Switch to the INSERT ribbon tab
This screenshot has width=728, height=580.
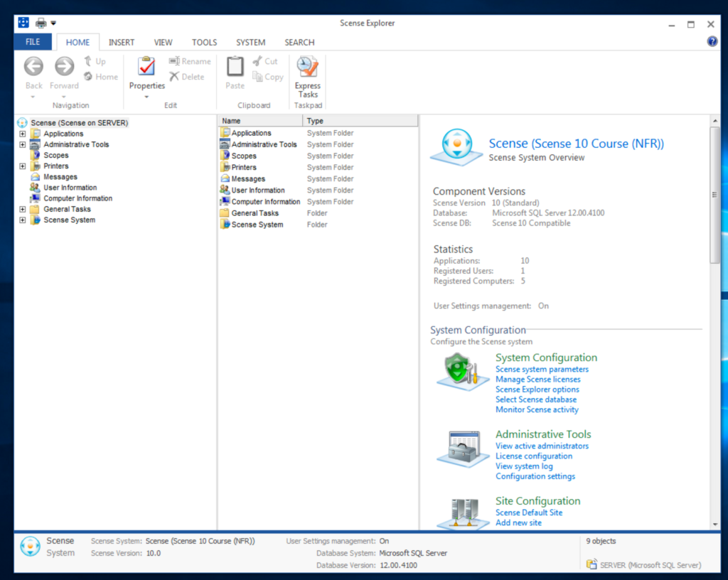[121, 42]
